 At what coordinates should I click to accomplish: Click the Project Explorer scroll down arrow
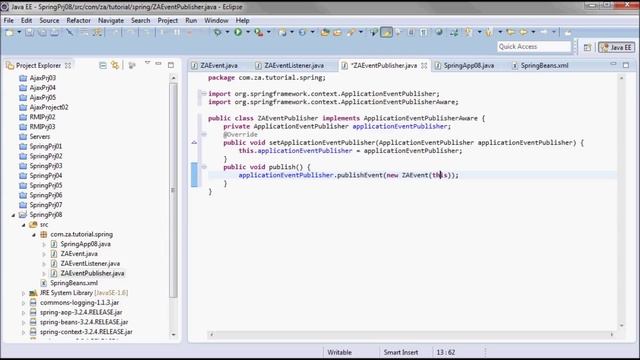coord(173,334)
